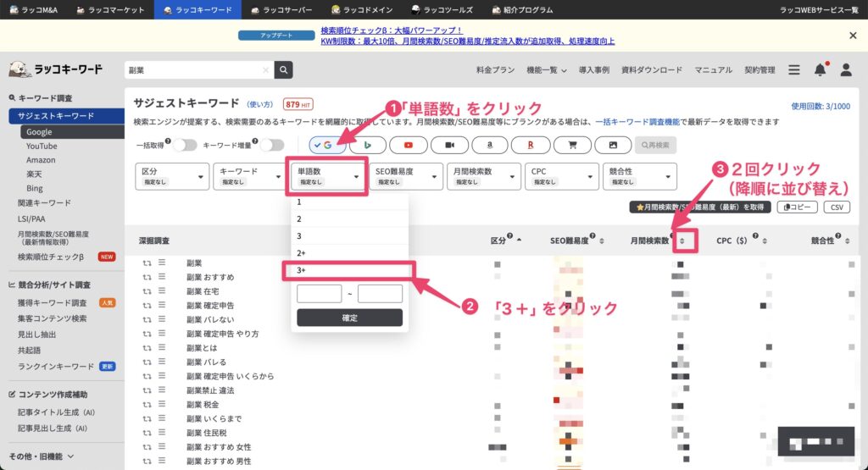Click minimum word count range field
The image size is (868, 470).
click(x=319, y=294)
